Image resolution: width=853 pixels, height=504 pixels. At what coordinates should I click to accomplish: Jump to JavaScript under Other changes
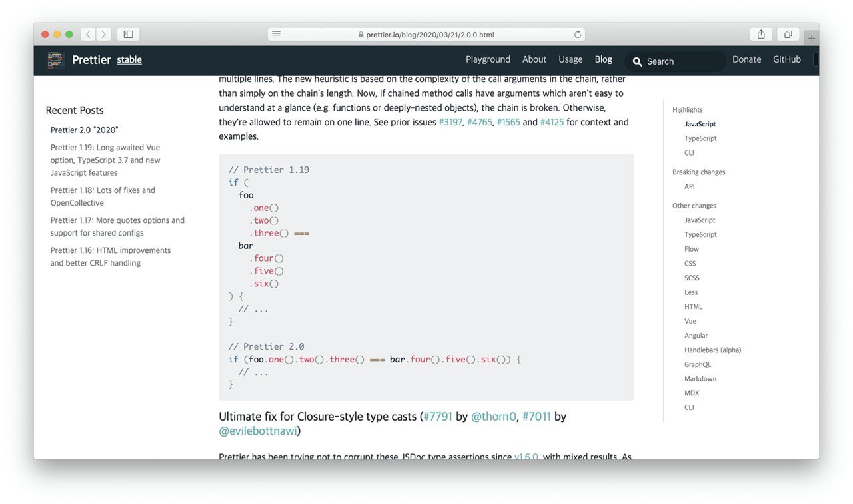point(700,220)
